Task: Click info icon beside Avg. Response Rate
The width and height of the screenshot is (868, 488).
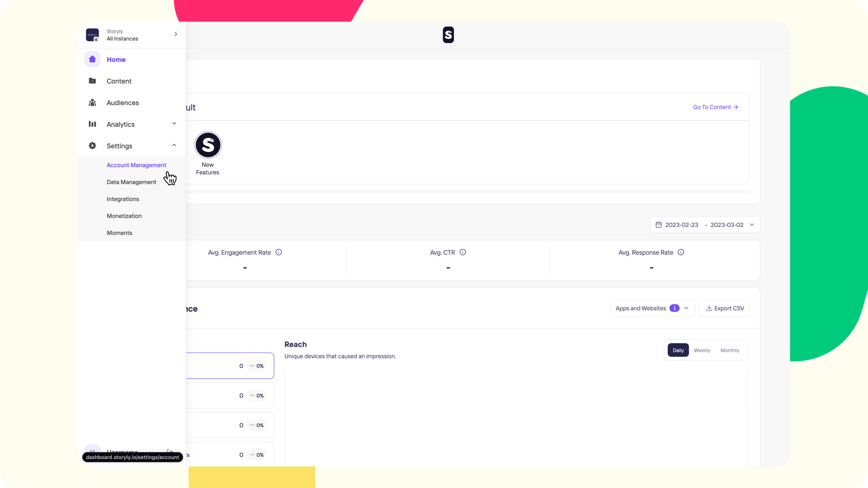Action: [x=681, y=252]
